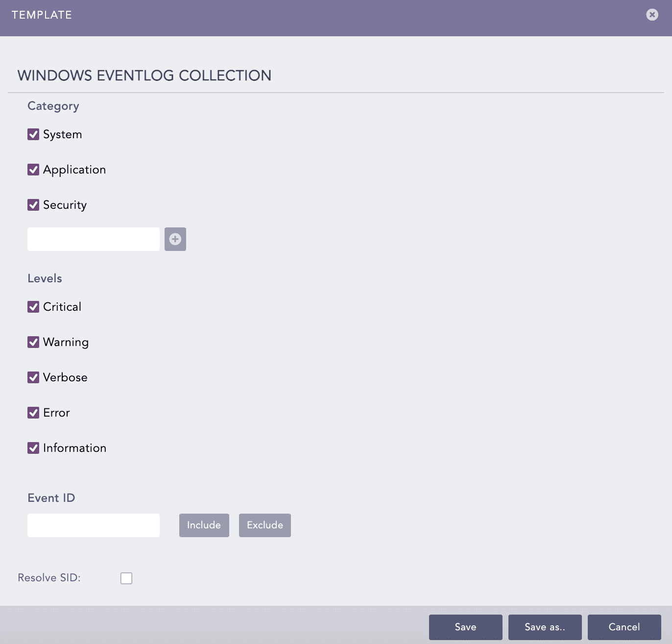Click the TEMPLATE title in header bar
The image size is (672, 644).
(x=42, y=15)
